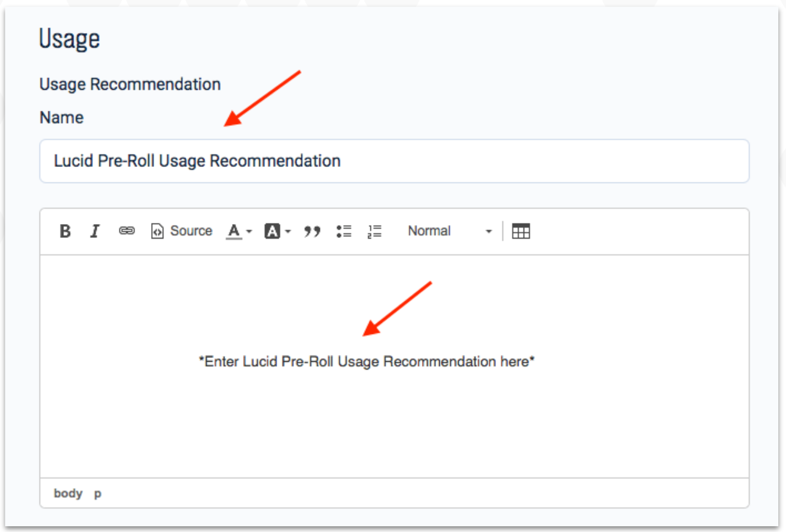
Task: Insert a block quote
Action: (312, 231)
